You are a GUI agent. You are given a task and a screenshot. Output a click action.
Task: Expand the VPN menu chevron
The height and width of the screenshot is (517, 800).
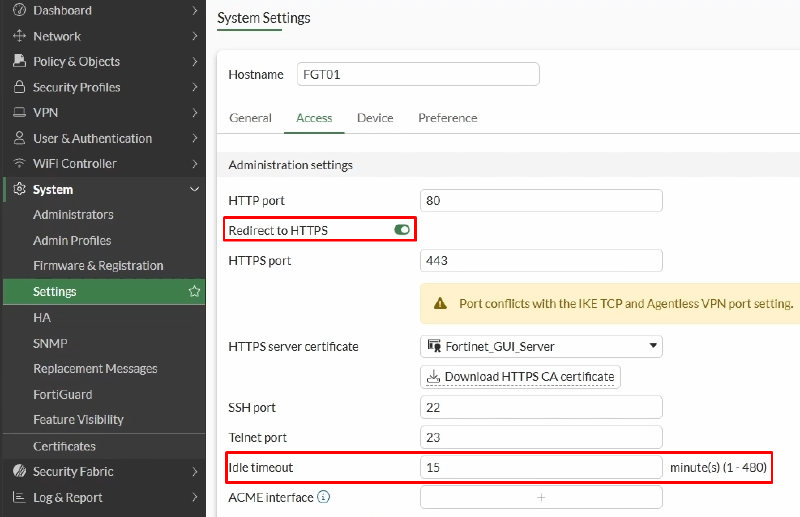tap(194, 112)
